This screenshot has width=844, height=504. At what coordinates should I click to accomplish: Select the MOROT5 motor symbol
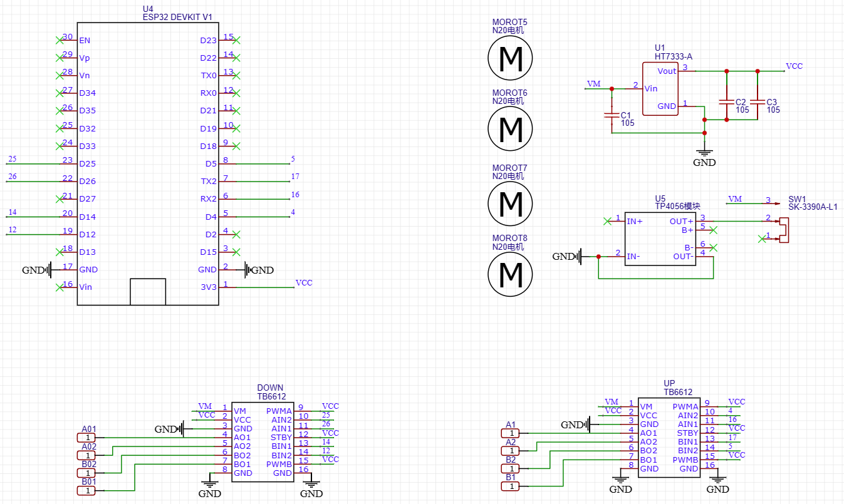point(510,58)
